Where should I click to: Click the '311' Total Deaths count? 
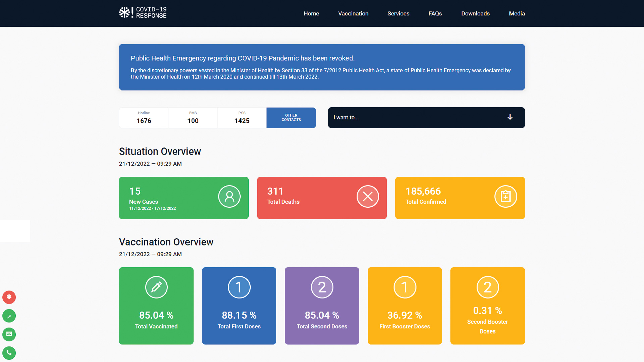click(x=275, y=191)
